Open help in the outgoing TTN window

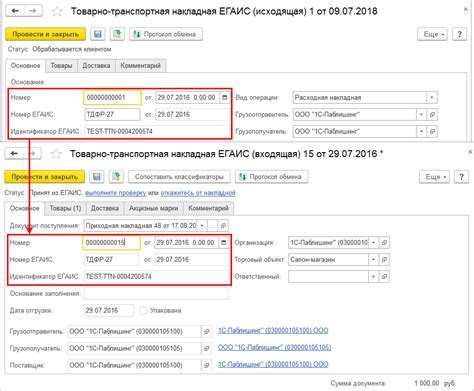pos(459,34)
